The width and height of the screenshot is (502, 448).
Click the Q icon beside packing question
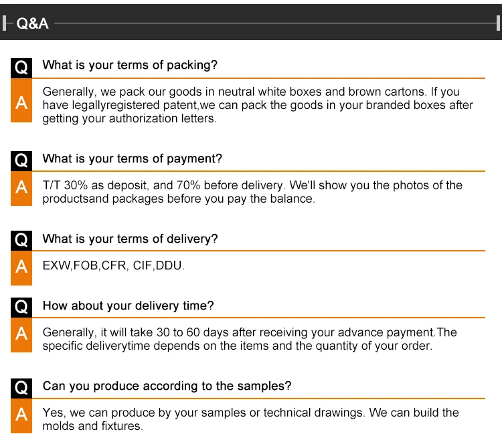(21, 68)
